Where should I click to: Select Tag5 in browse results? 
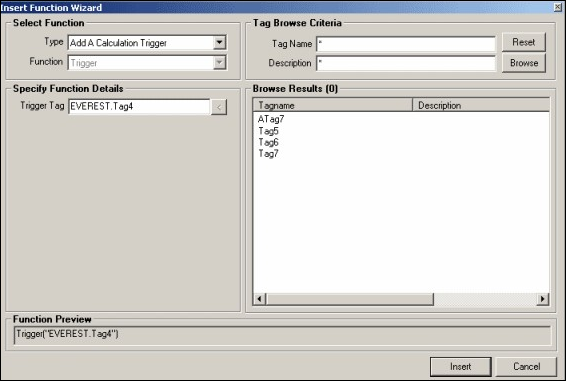268,131
